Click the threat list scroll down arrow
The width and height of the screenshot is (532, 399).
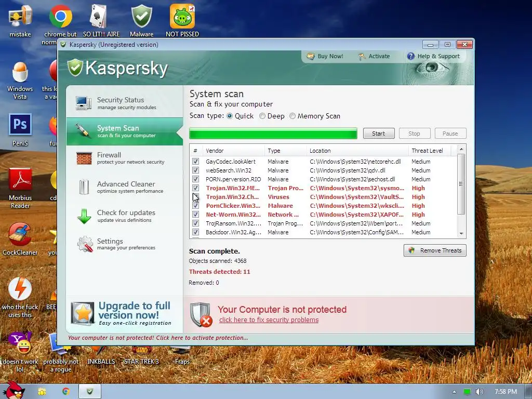click(461, 233)
